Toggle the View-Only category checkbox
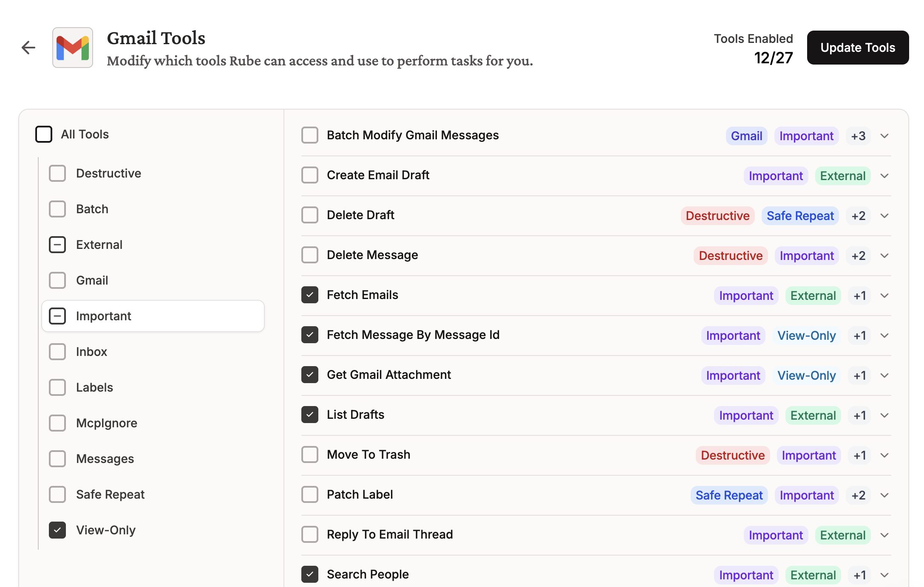Image resolution: width=924 pixels, height=587 pixels. point(57,530)
